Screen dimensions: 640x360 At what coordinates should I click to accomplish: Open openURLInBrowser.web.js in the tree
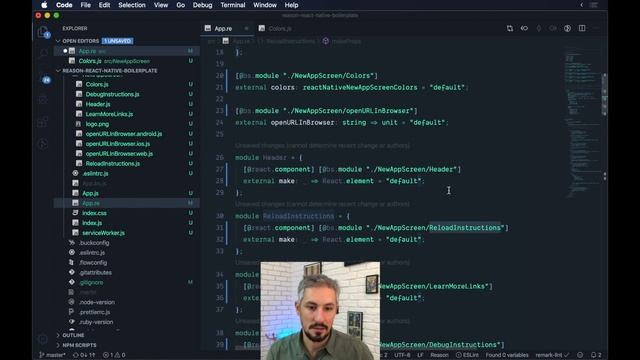click(x=119, y=153)
